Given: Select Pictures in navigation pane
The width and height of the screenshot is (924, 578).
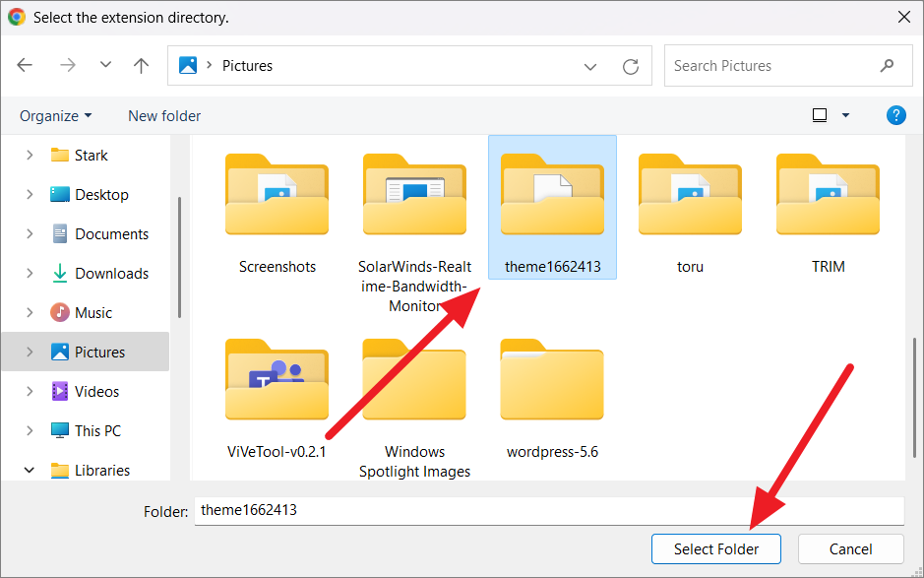Looking at the screenshot, I should [x=88, y=353].
